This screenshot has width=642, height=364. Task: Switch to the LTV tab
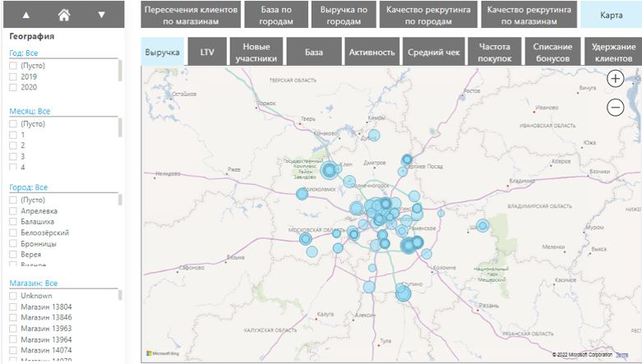(x=207, y=52)
